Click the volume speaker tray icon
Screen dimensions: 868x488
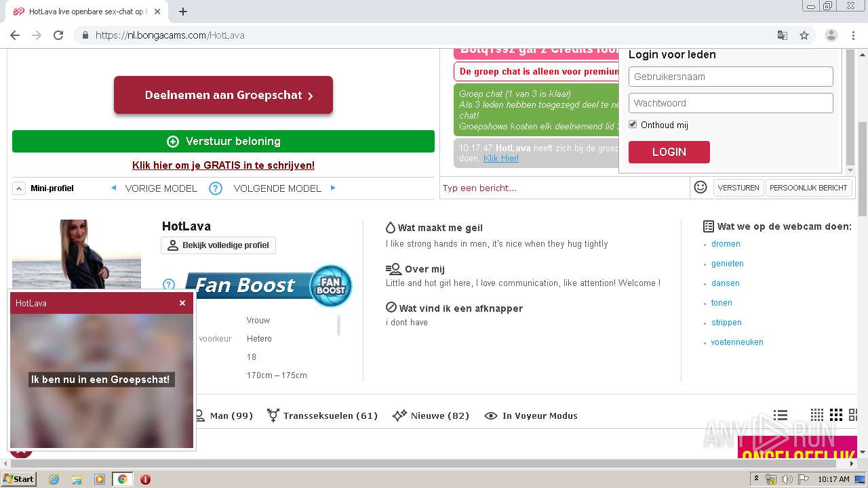coord(787,479)
